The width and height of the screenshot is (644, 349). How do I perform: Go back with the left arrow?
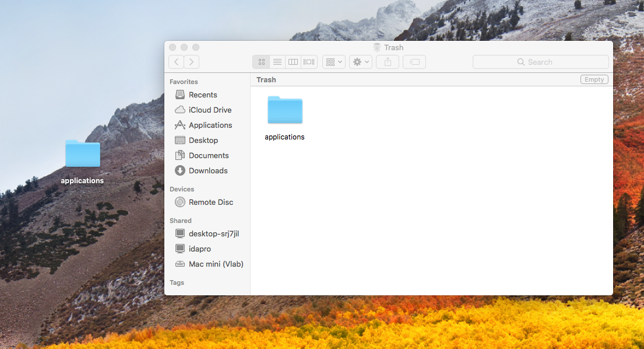176,62
